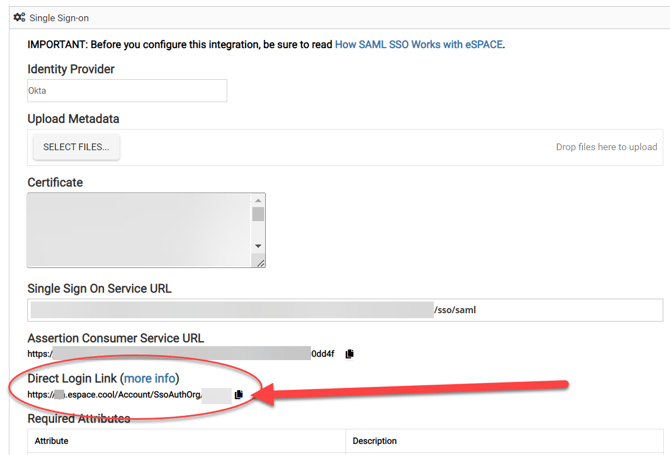Select the Description column header
670x455 pixels.
click(x=374, y=441)
